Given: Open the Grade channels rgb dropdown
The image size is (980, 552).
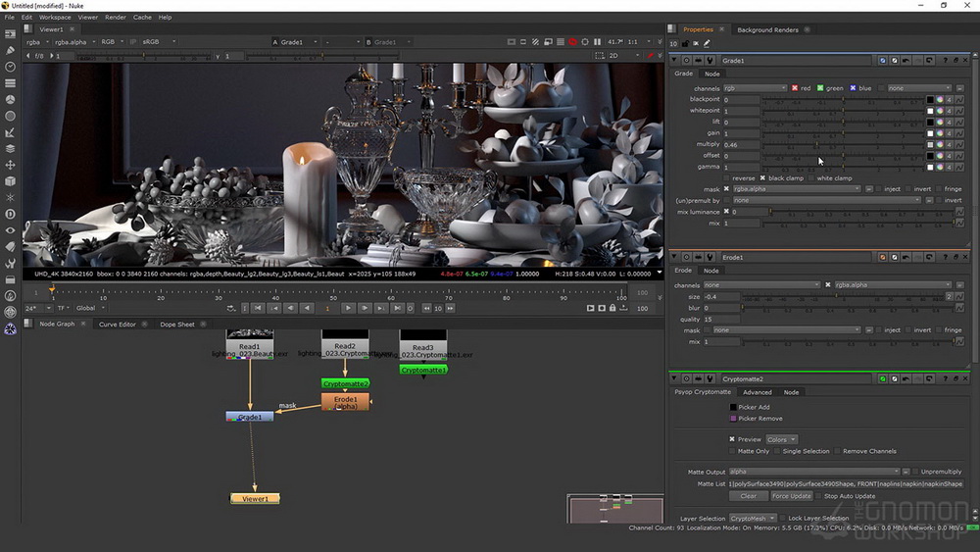Looking at the screenshot, I should (x=755, y=88).
